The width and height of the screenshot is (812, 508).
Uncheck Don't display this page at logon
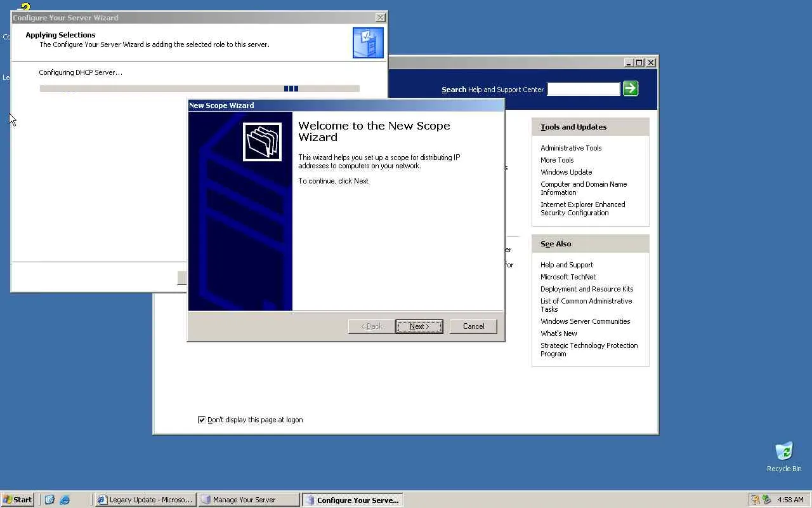point(202,420)
